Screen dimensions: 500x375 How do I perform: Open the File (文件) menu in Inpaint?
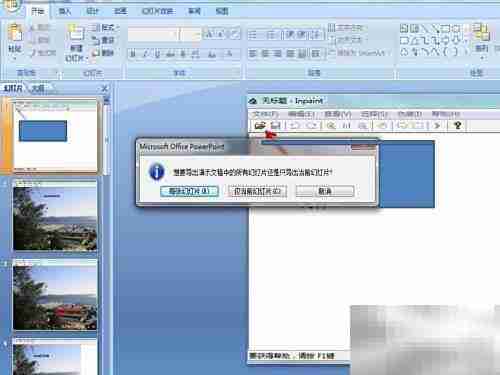265,114
